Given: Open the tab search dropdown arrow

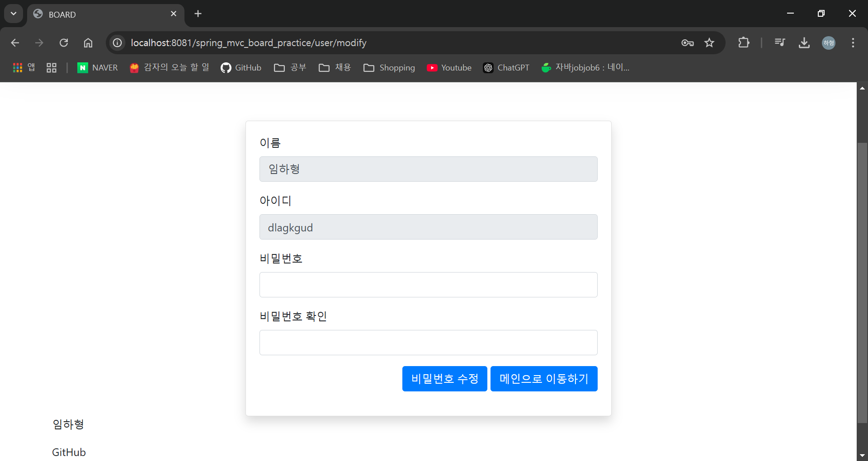Looking at the screenshot, I should [14, 14].
